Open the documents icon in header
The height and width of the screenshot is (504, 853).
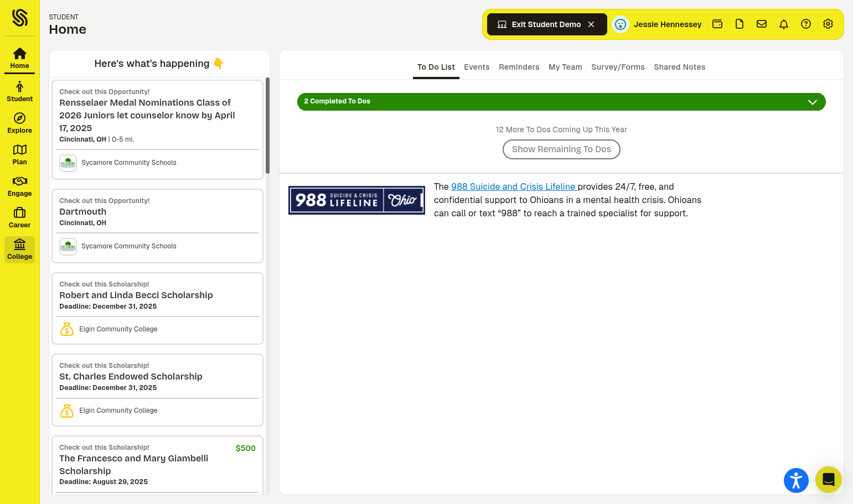click(740, 24)
